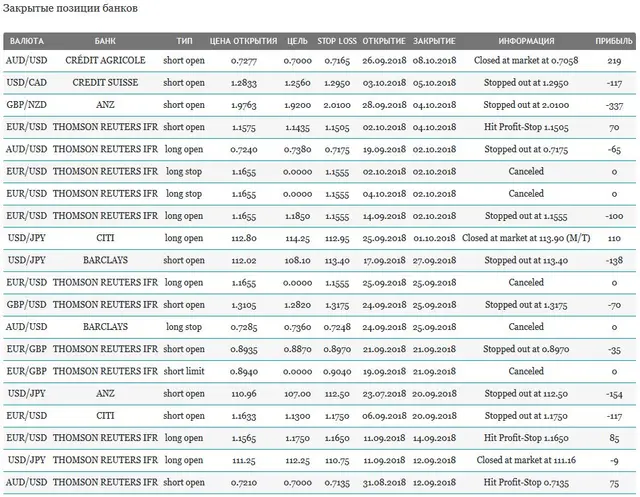Viewport: 640px width, 497px height.
Task: Select BARCLAYS in the AUD/USD row
Action: pos(105,326)
